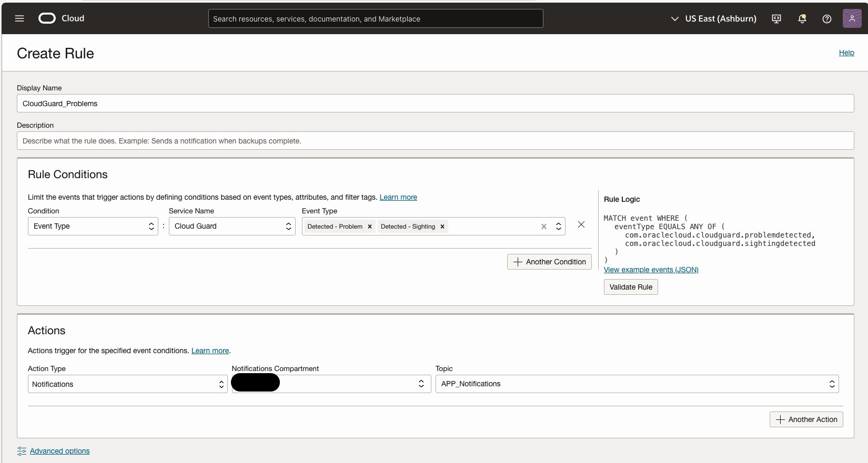The height and width of the screenshot is (463, 868).
Task: Click the Display Name field with CloudGuard_Problems
Action: pyautogui.click(x=436, y=104)
